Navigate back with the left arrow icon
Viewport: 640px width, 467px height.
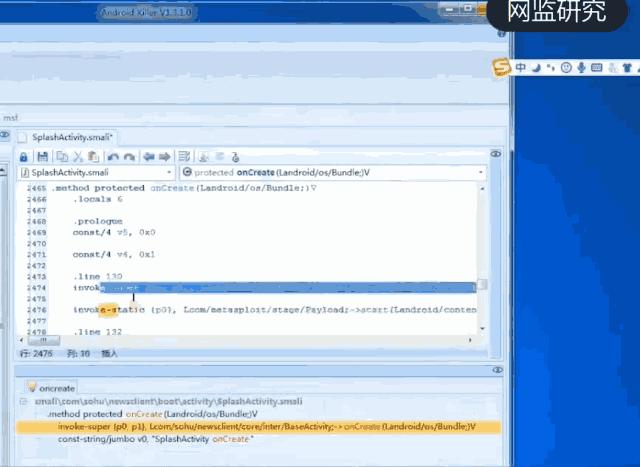[x=149, y=157]
